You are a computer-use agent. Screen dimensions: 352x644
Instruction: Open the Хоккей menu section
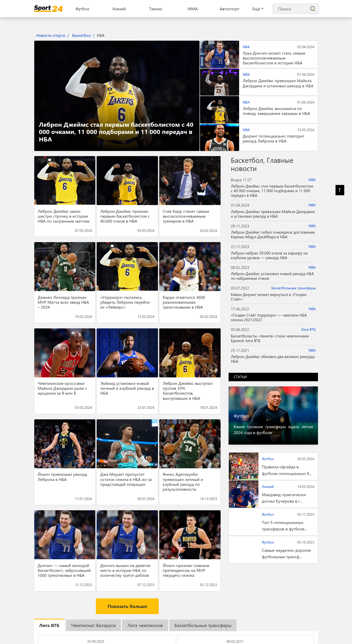(x=119, y=9)
